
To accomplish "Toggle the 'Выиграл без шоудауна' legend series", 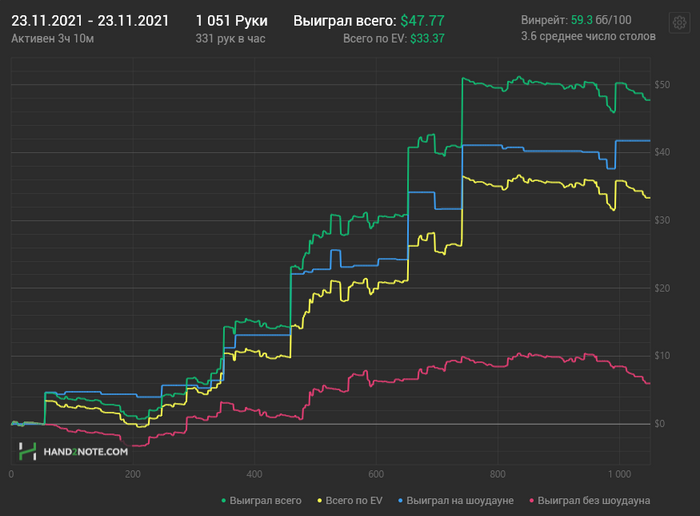I will (x=590, y=501).
